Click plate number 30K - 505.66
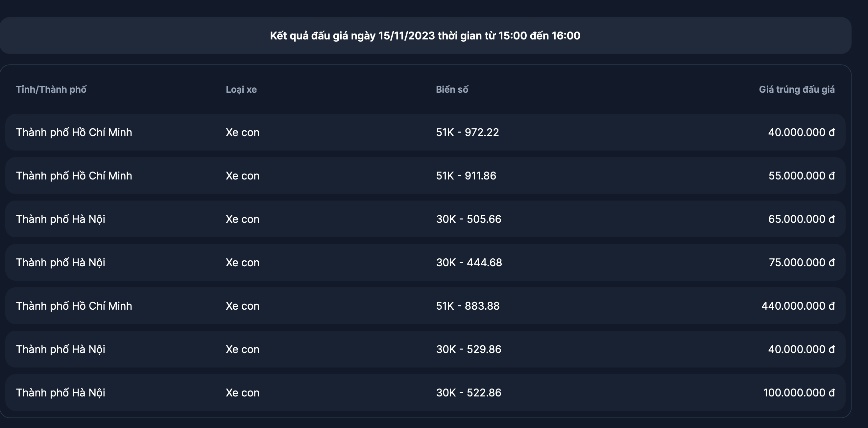 469,219
